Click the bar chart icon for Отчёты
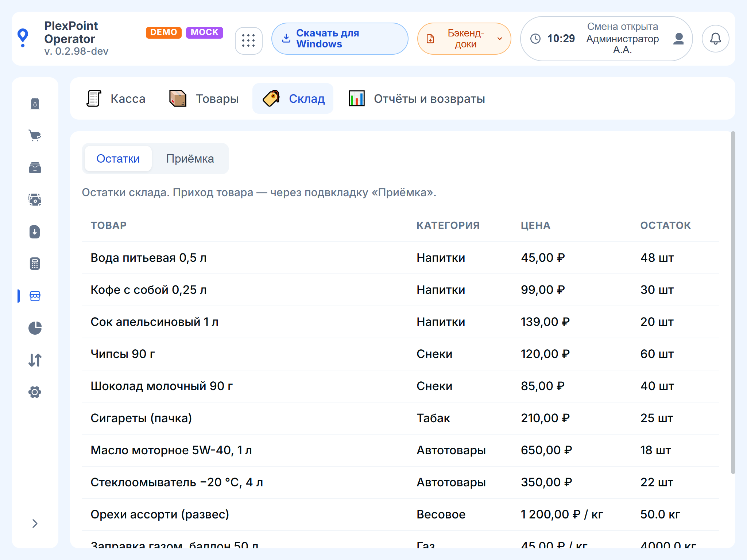The height and width of the screenshot is (560, 747). point(356,98)
